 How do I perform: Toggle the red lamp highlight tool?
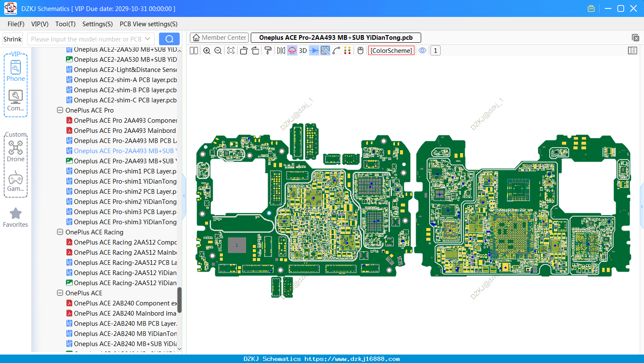(292, 51)
